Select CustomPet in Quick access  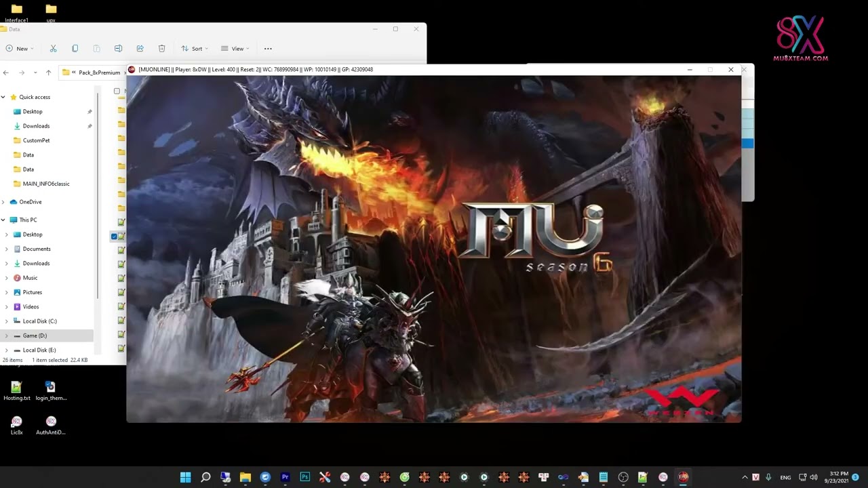click(x=36, y=140)
